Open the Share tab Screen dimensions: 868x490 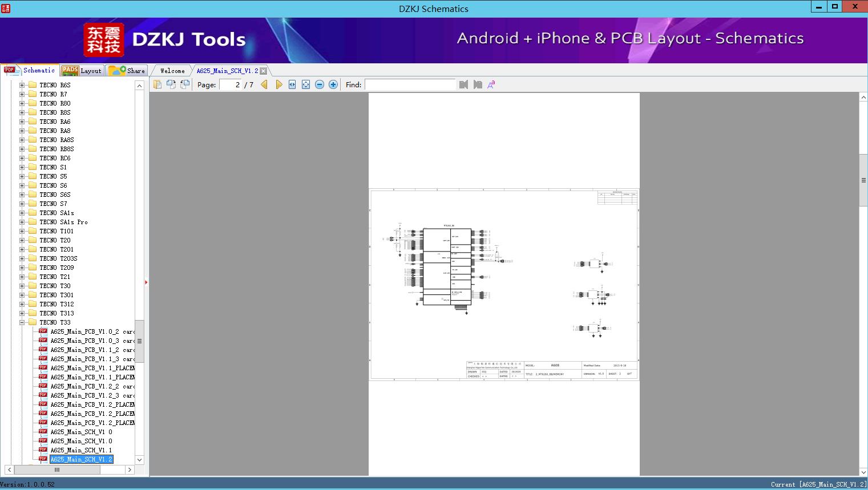click(127, 71)
